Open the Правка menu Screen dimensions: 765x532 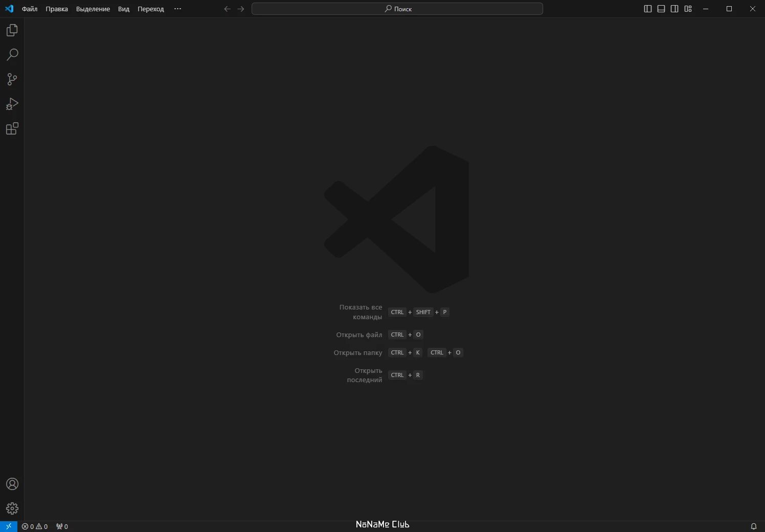(57, 9)
